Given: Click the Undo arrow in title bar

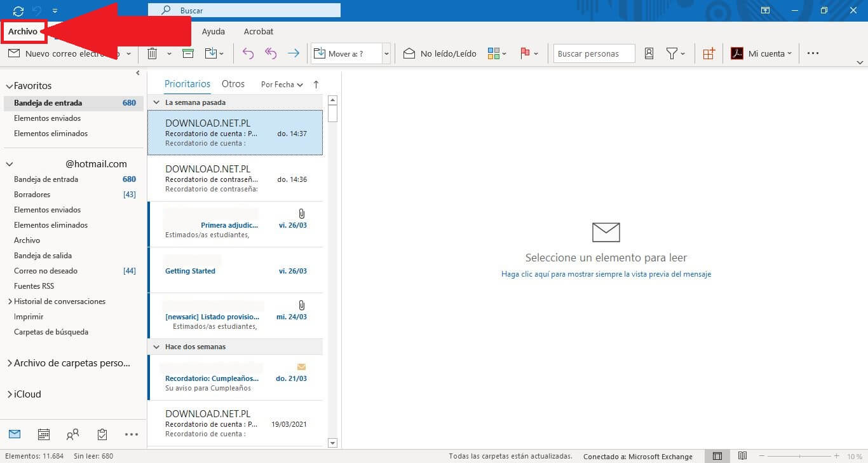Looking at the screenshot, I should tap(37, 11).
